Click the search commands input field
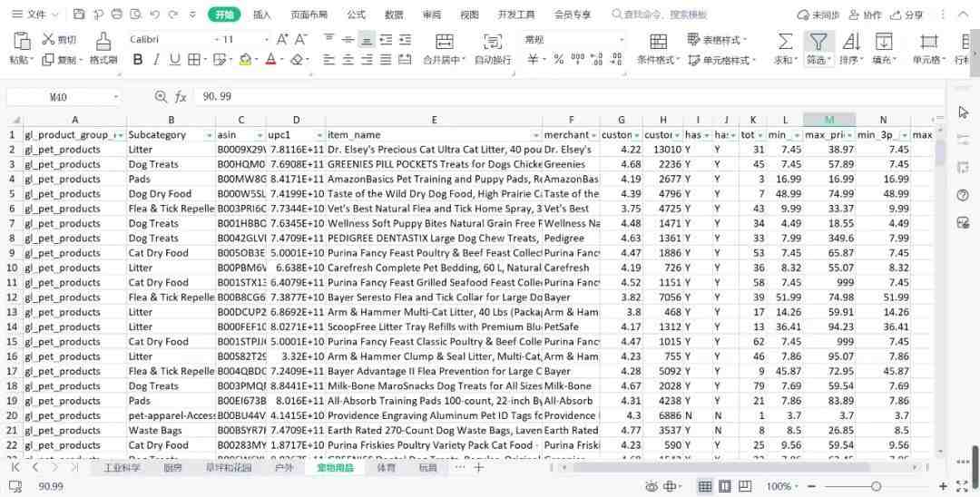 coord(660,15)
